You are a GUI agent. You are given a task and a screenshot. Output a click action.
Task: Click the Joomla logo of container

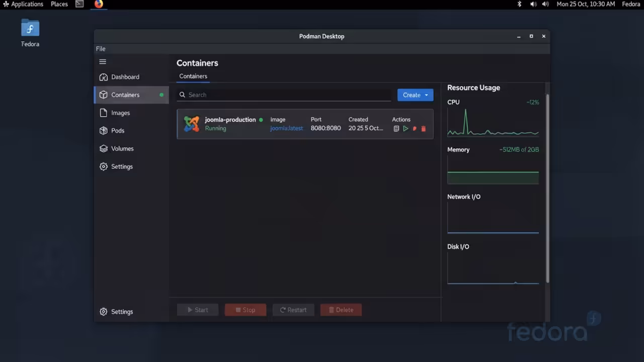pos(191,124)
